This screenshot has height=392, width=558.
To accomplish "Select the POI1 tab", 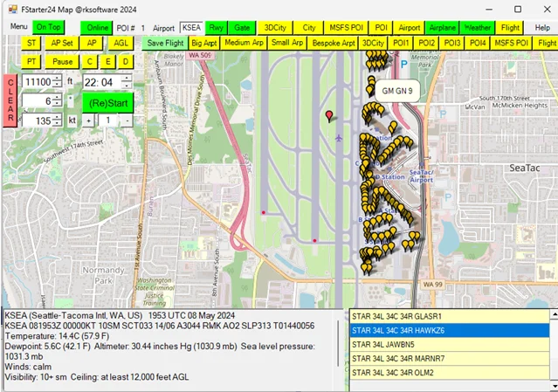I will [401, 43].
